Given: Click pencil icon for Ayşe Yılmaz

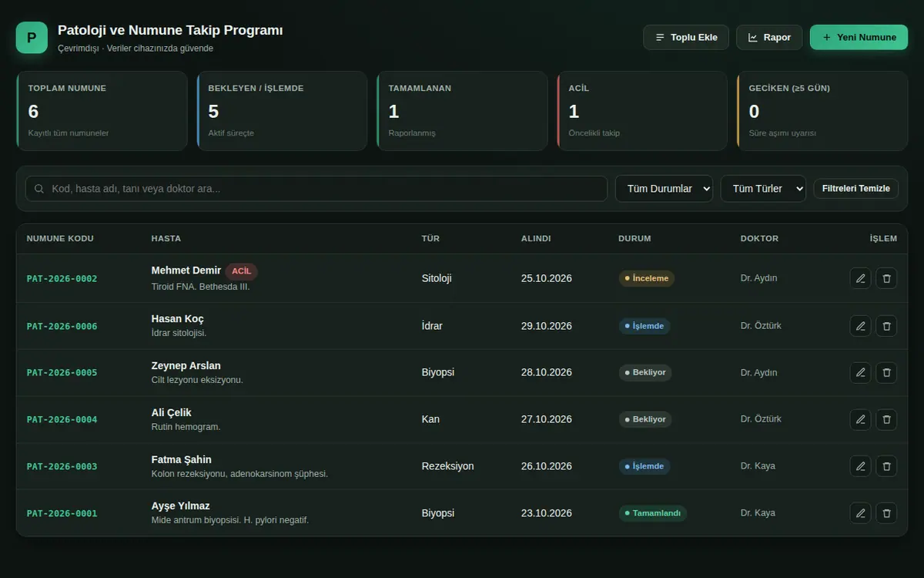Looking at the screenshot, I should coord(860,513).
